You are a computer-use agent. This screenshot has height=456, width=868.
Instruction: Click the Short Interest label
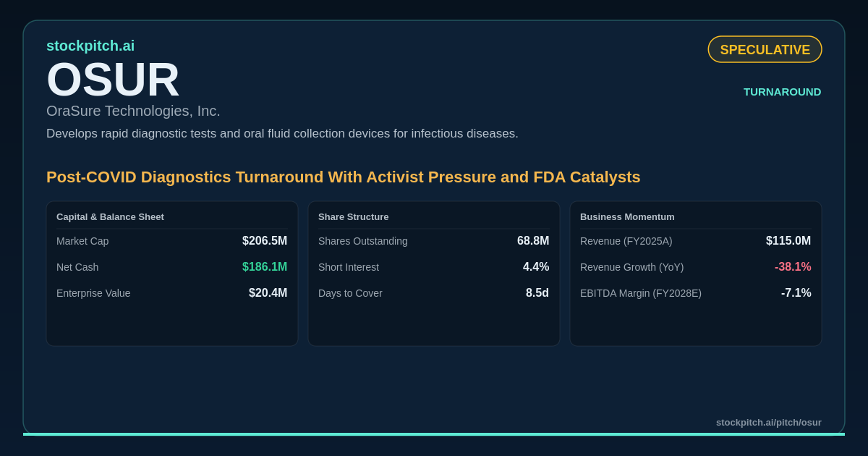(x=349, y=267)
